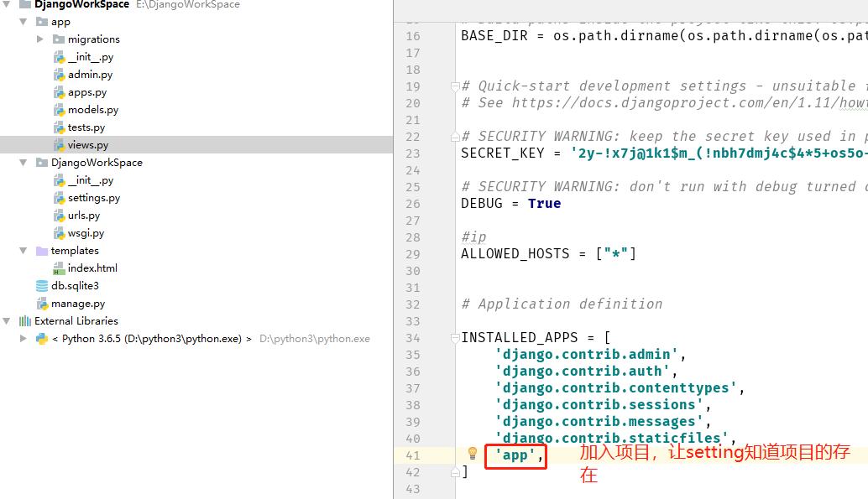Collapse the INSTALLED_APPS fold at line 34
Screen dimensions: 868x499
click(x=455, y=337)
